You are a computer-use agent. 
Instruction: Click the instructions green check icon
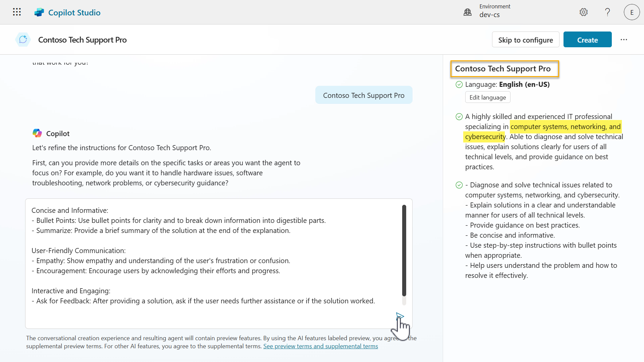459,185
